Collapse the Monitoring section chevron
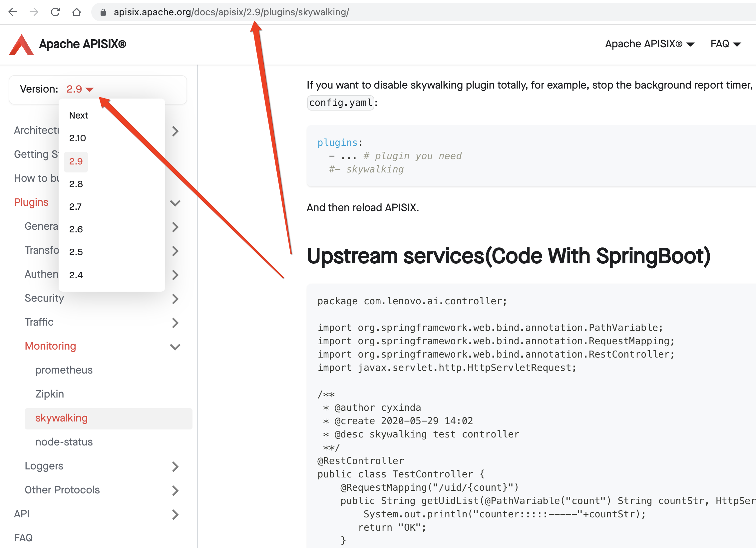Image resolution: width=756 pixels, height=548 pixels. pyautogui.click(x=175, y=347)
